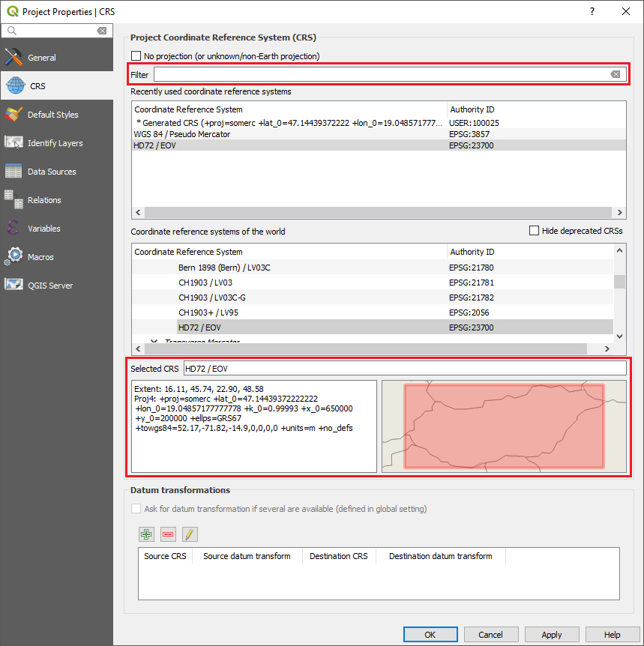This screenshot has height=646, width=644.
Task: Toggle Hide deprecated CRSs checkbox
Action: coord(534,230)
